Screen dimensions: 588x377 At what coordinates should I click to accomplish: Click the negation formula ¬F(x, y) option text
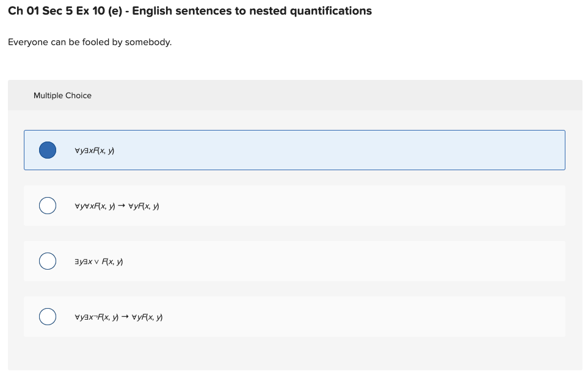119,317
